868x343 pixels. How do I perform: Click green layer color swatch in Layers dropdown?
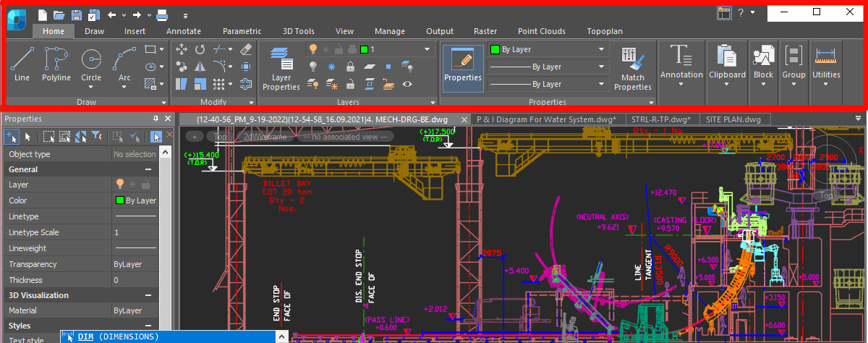[365, 49]
